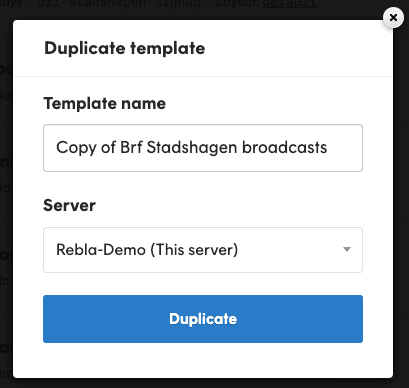This screenshot has height=388, width=409.
Task: Click the word broadcasts in name field
Action: (285, 148)
